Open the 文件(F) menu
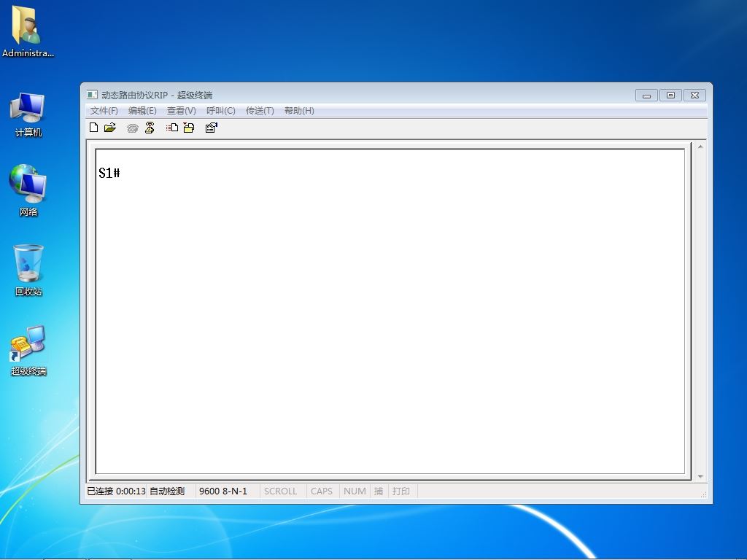This screenshot has height=560, width=747. [x=104, y=111]
